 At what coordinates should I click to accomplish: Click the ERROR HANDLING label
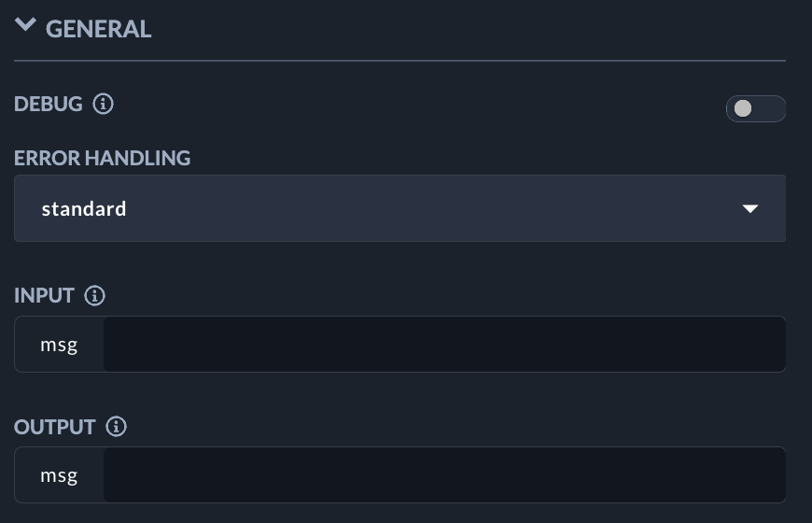pos(103,158)
